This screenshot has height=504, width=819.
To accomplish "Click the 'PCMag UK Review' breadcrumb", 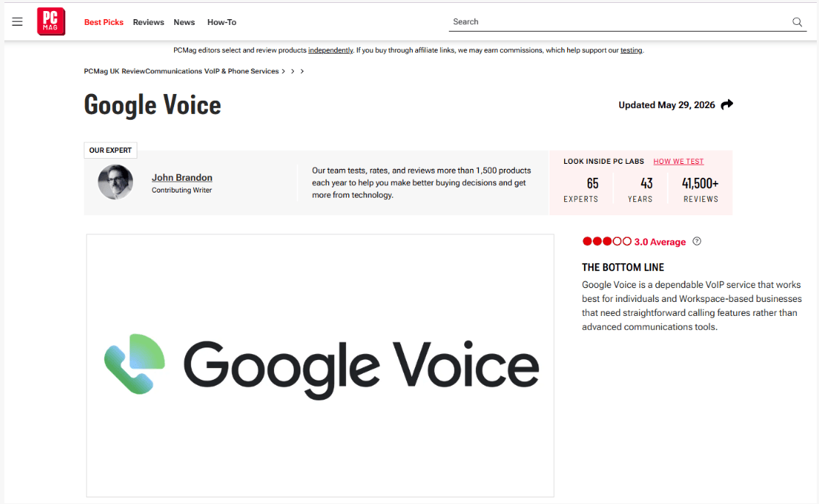I will (x=115, y=71).
